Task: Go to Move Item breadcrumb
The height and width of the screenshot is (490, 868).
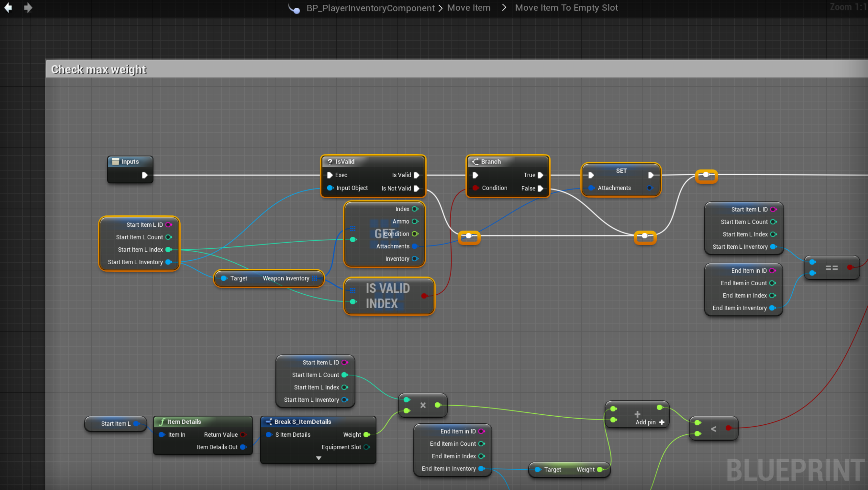Action: [468, 8]
